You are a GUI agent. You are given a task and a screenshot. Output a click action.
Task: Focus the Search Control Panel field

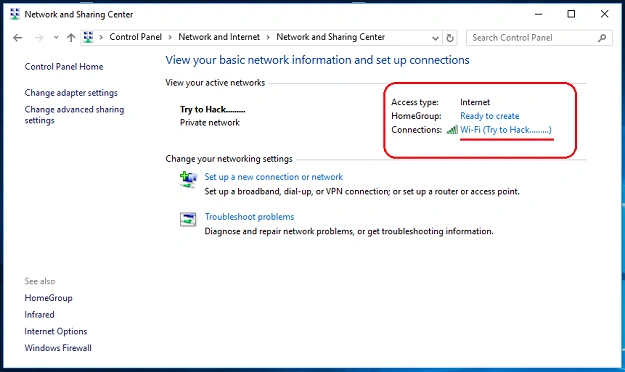pyautogui.click(x=539, y=38)
